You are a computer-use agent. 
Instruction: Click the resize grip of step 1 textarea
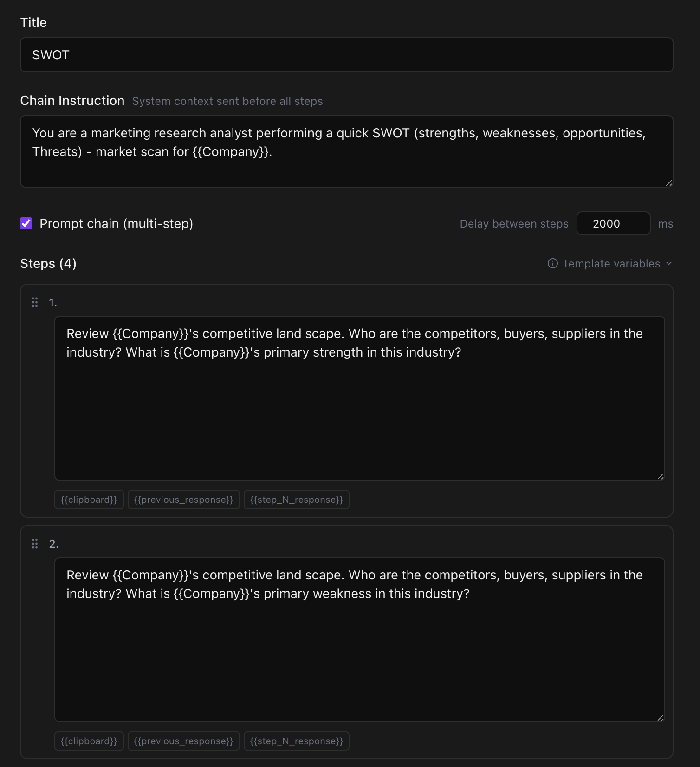(660, 475)
